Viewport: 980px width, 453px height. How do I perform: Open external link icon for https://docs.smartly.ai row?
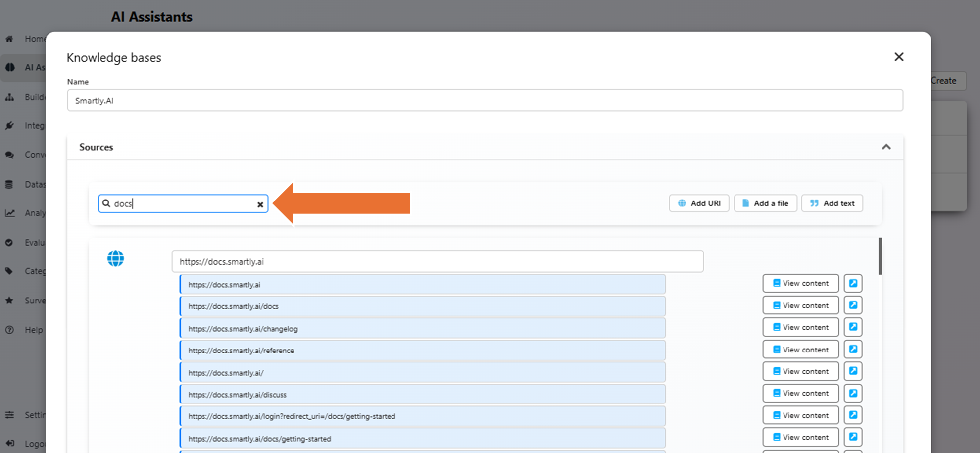click(853, 284)
